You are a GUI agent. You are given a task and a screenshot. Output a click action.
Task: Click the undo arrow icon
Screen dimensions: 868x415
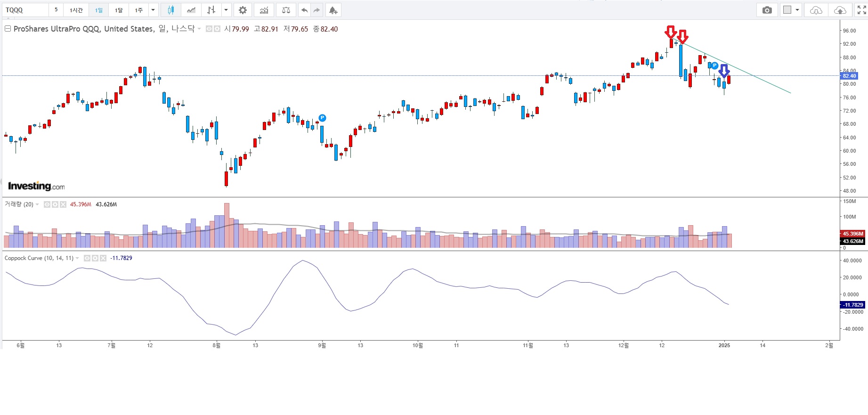coord(305,10)
